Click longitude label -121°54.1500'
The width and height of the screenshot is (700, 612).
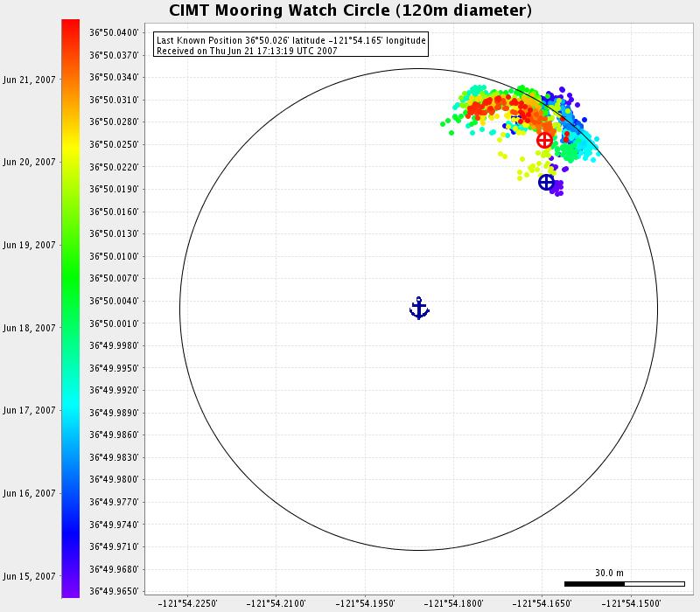pyautogui.click(x=632, y=603)
